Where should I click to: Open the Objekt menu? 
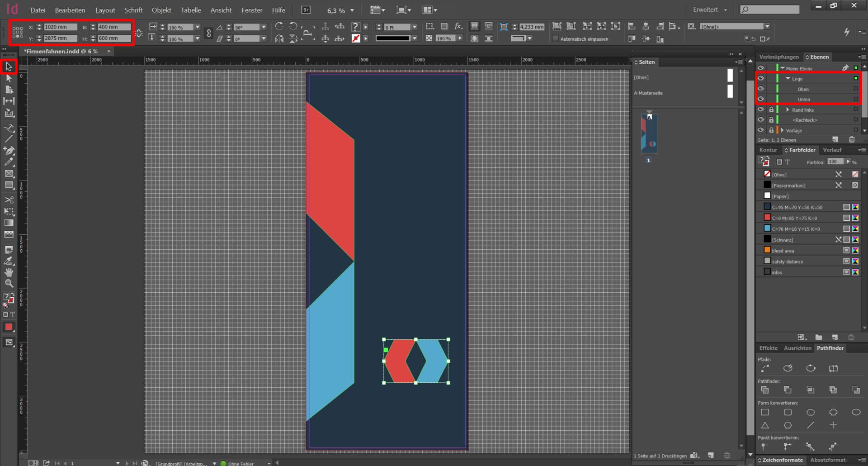[x=161, y=10]
